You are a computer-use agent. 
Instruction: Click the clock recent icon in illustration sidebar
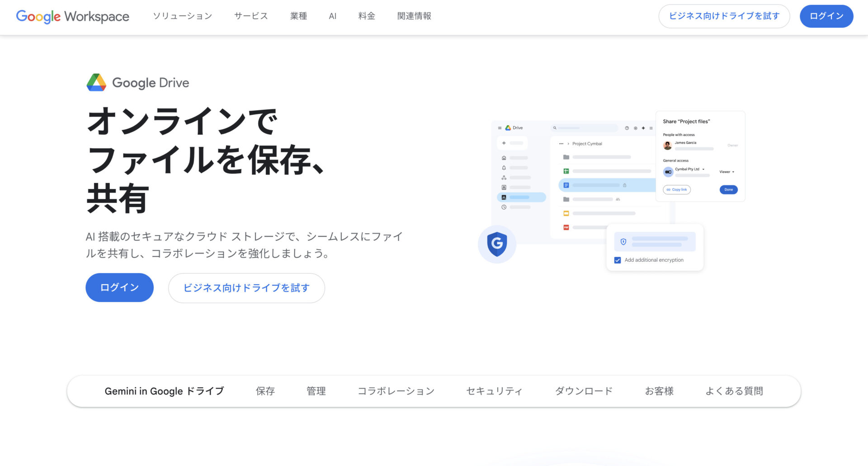click(x=504, y=207)
